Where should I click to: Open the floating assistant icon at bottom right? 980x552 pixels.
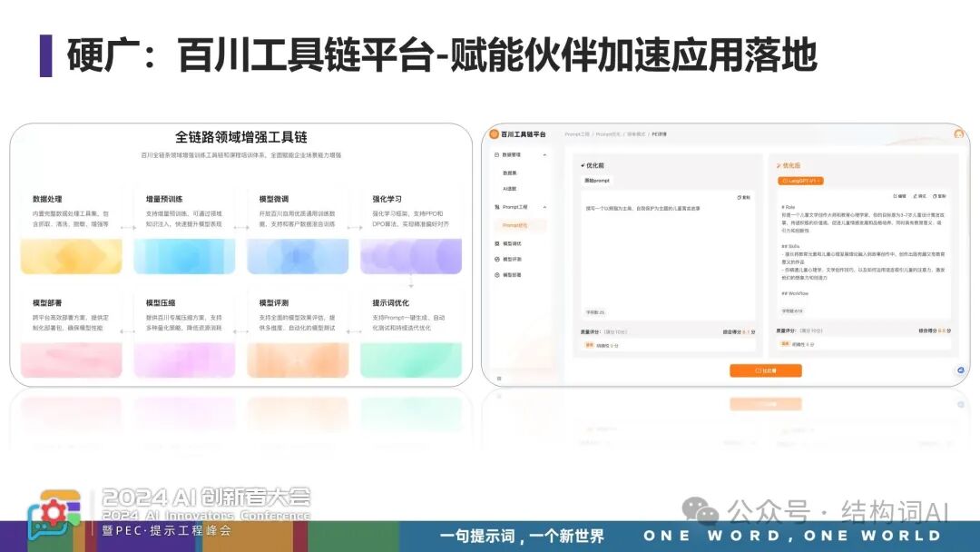(961, 370)
